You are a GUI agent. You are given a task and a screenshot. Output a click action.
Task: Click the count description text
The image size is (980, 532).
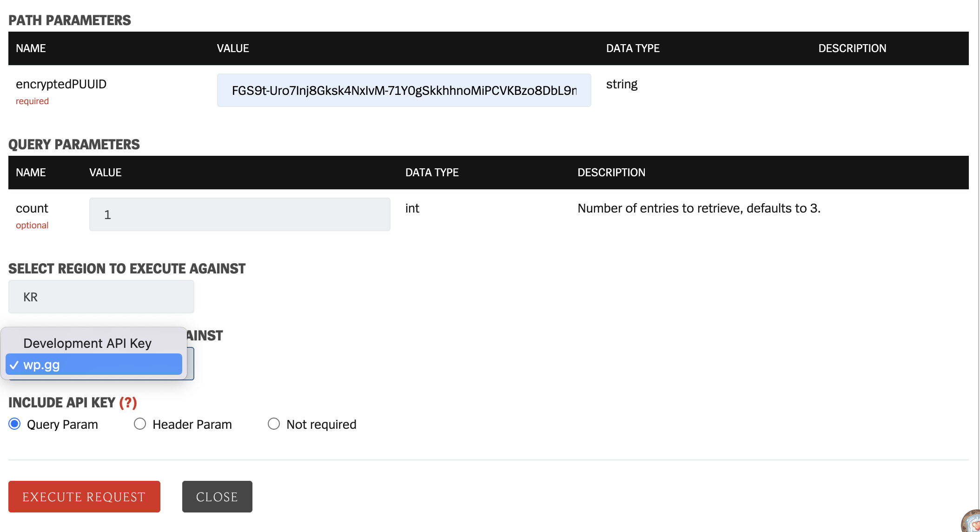[x=699, y=208]
